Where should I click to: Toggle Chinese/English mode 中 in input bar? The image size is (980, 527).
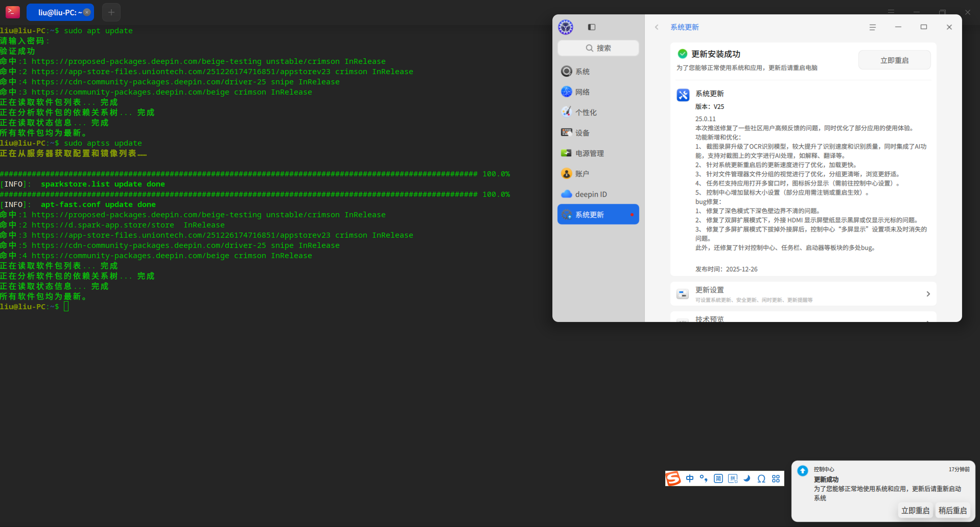coord(690,478)
